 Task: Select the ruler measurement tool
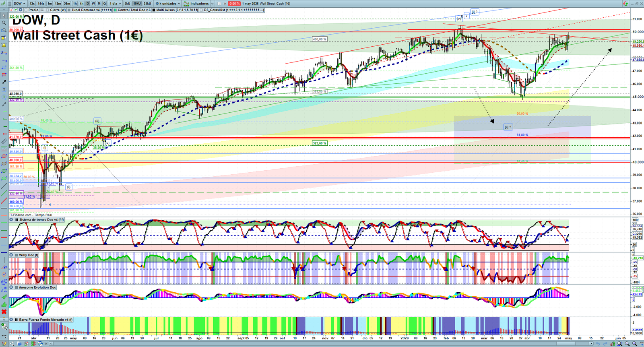pos(4,141)
